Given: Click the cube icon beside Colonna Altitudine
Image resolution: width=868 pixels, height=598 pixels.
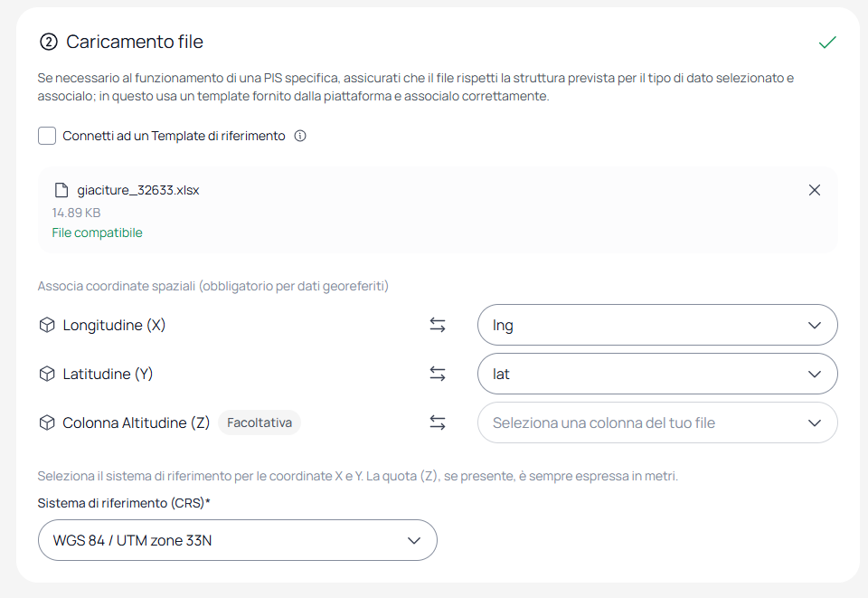Looking at the screenshot, I should pos(47,422).
